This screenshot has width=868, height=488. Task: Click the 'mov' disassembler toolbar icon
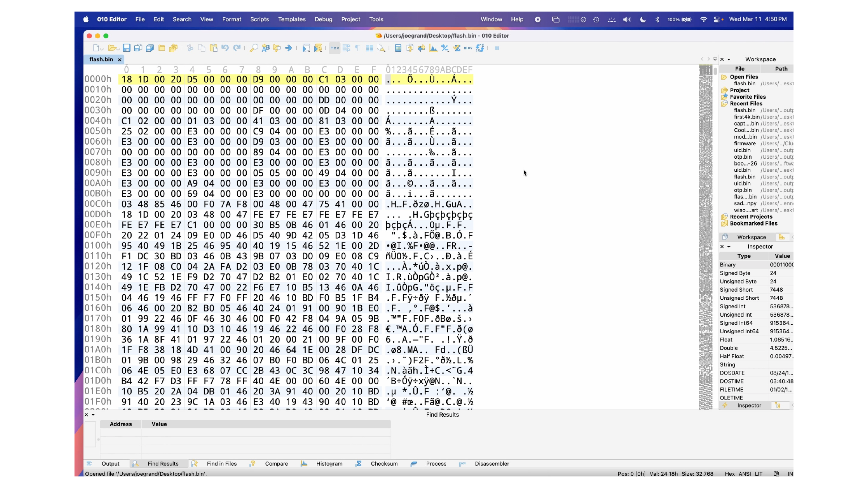pyautogui.click(x=468, y=48)
